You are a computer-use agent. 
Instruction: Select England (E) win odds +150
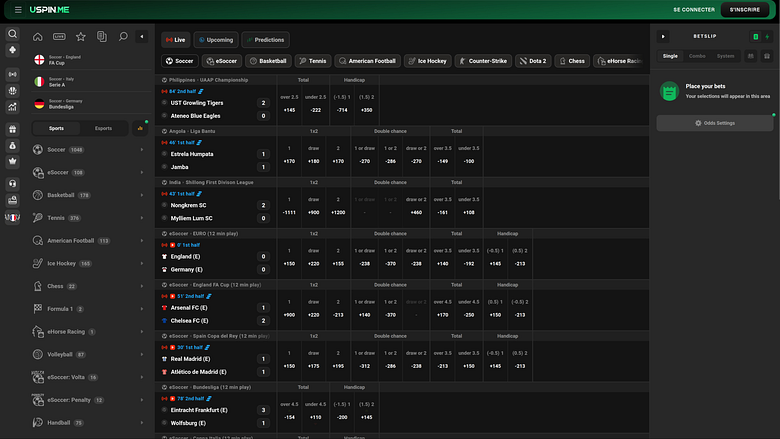coord(289,258)
